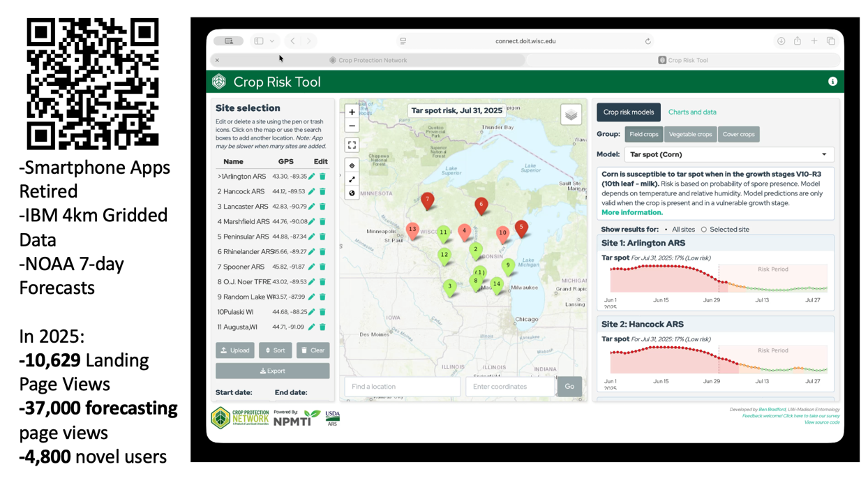Screen dimensions: 868x490
Task: Toggle the Field crops group button
Action: (643, 134)
